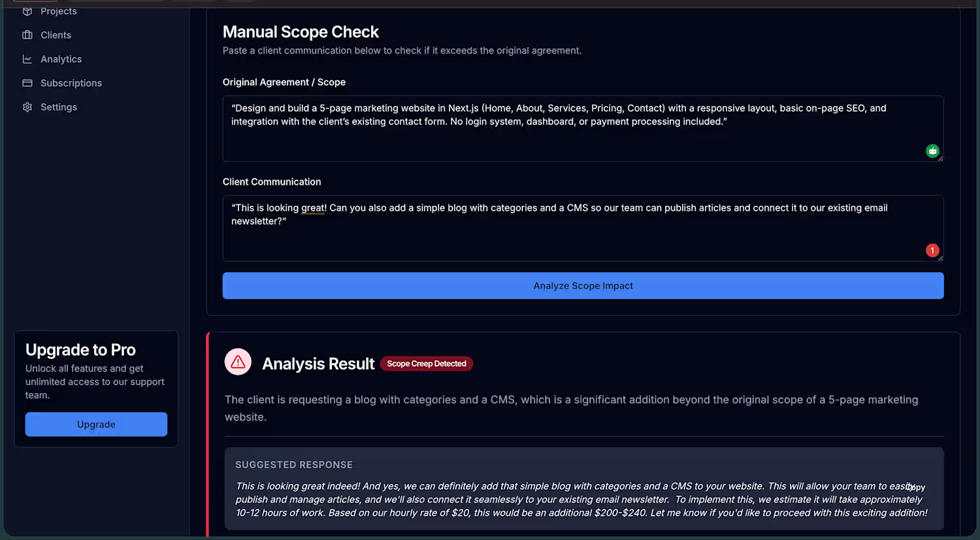
Task: Focus the Original Agreement / Scope text area
Action: point(583,129)
